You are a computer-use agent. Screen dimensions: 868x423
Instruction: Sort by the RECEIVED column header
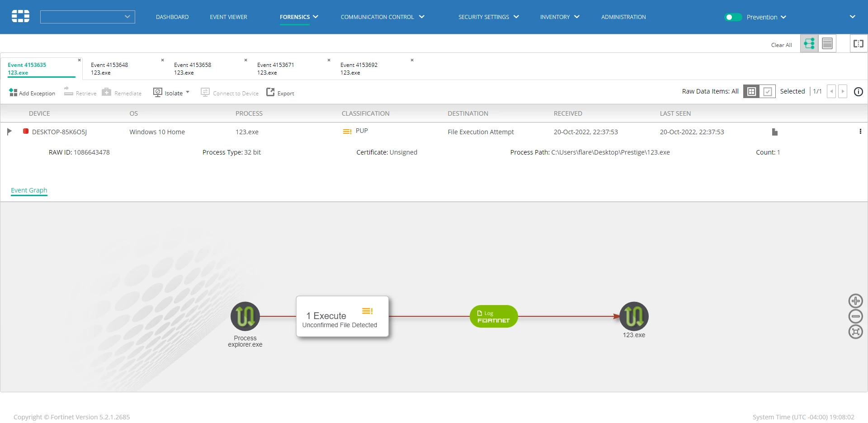click(x=568, y=113)
